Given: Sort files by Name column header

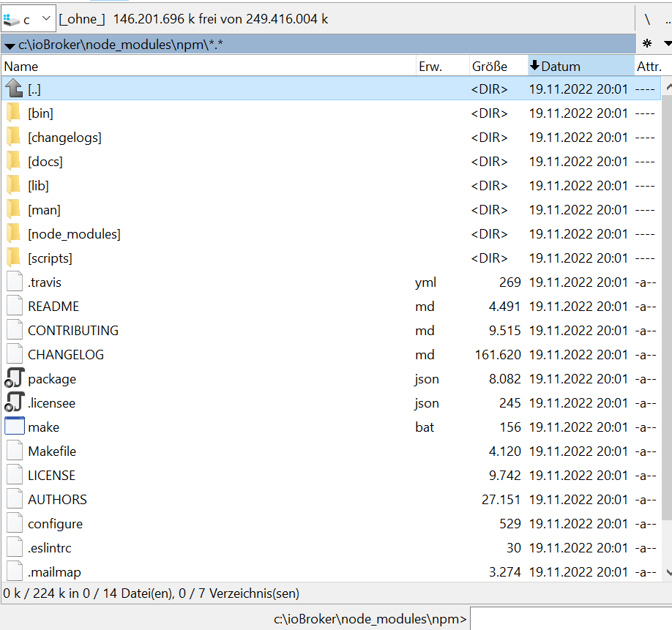Looking at the screenshot, I should (x=209, y=67).
